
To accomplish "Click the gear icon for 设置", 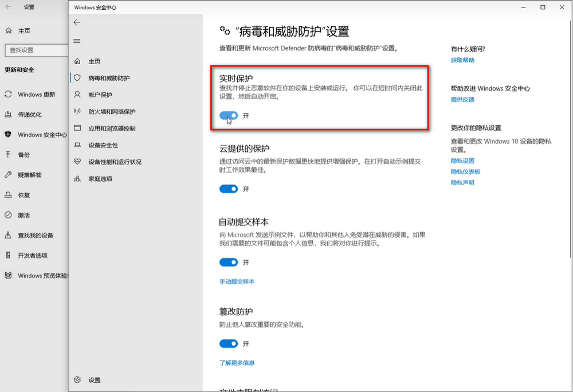I will coord(77,380).
